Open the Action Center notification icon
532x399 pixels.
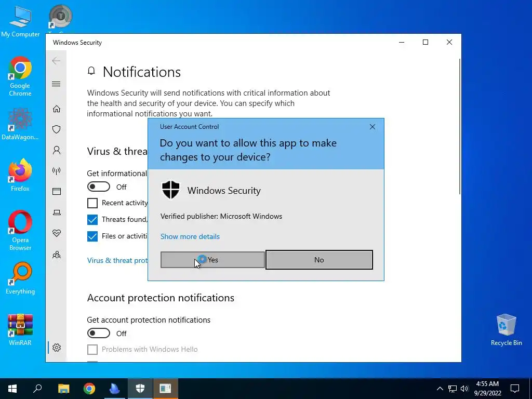click(515, 389)
